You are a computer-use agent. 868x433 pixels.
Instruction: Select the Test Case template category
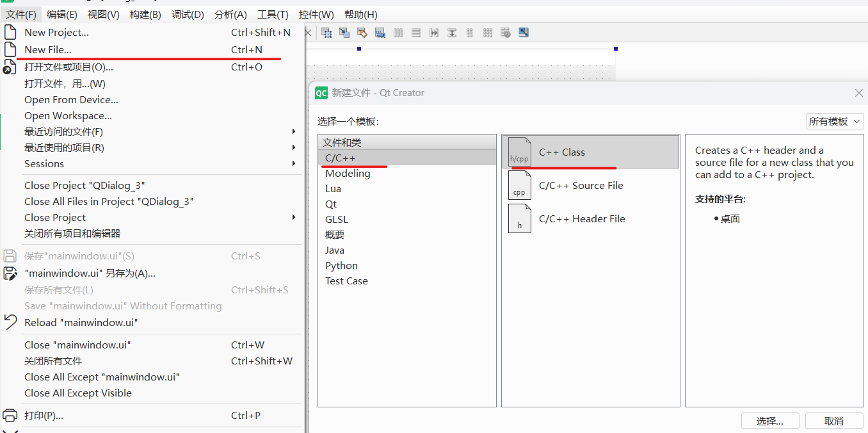point(407,281)
